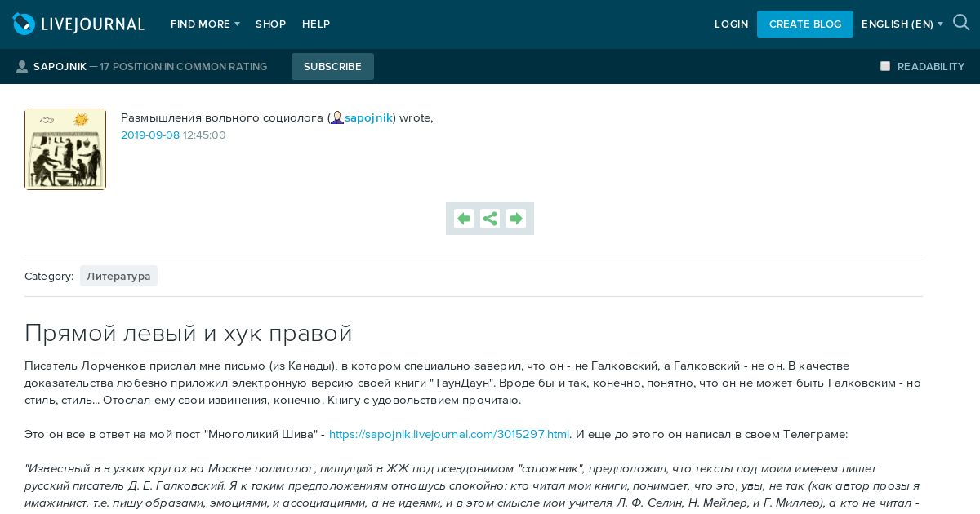Open the sapojnik avatar picture
980x514 pixels.
pyautogui.click(x=65, y=149)
